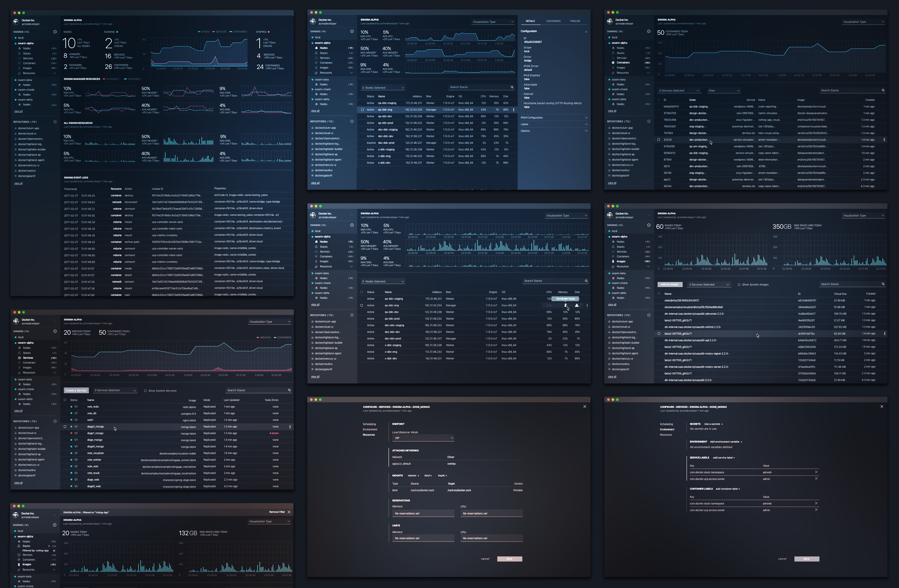Tick the select-all checkbox in the services table header
The image size is (899, 588).
coord(65,400)
